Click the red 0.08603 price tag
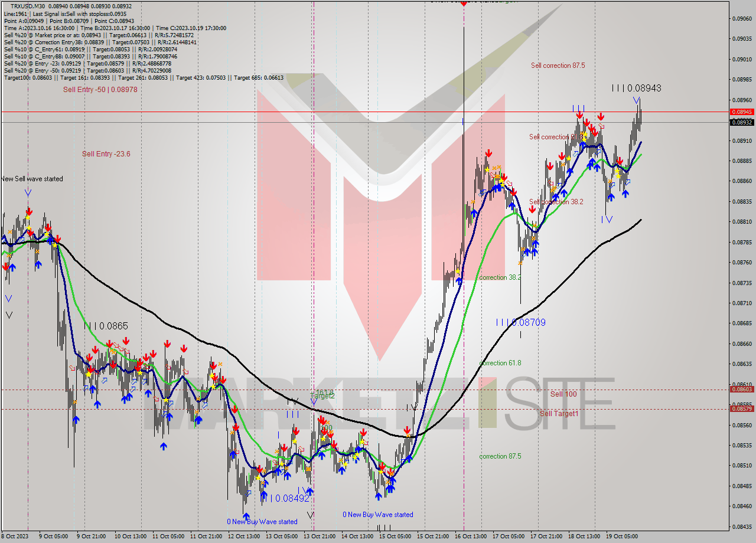Screen dimensions: 756x543 742,389
